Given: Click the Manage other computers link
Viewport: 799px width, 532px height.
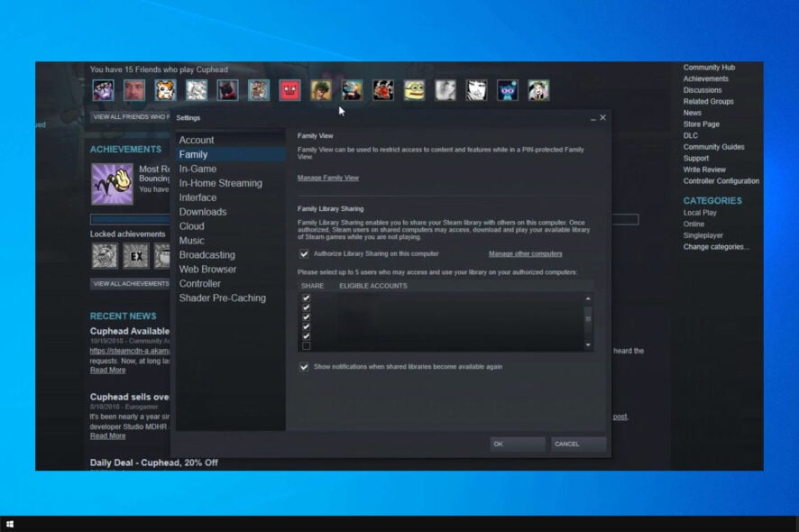Looking at the screenshot, I should tap(525, 254).
